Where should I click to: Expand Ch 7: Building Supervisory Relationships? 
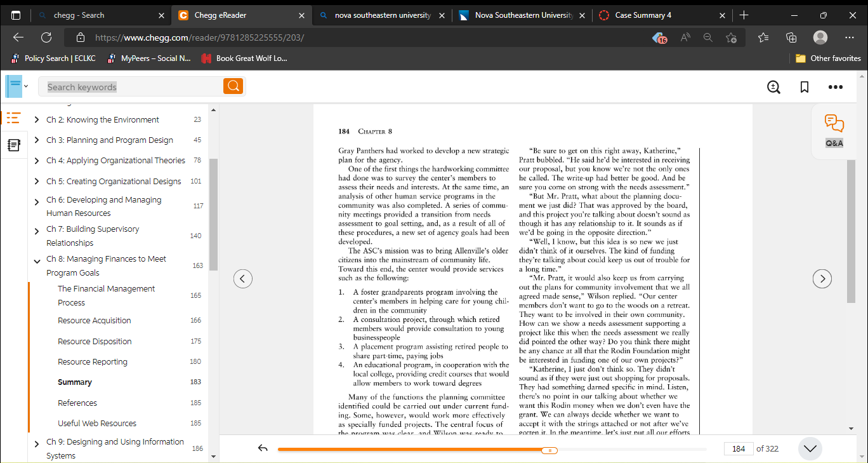click(x=37, y=231)
